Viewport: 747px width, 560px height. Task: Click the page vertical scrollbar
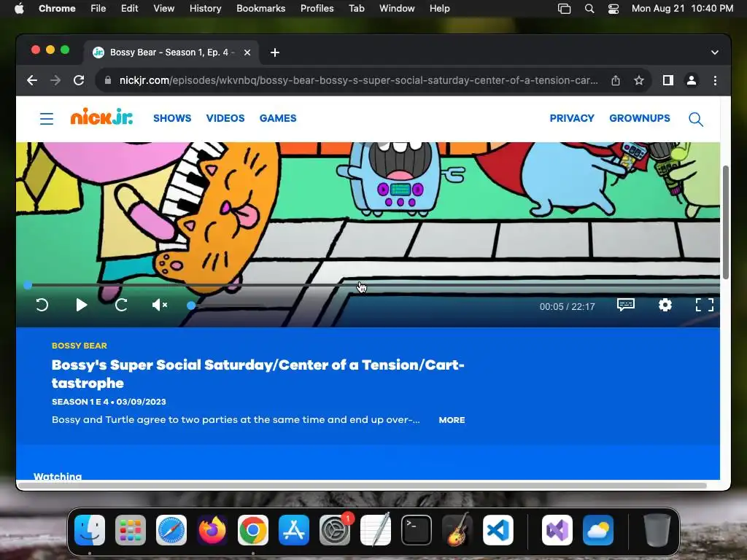click(726, 222)
